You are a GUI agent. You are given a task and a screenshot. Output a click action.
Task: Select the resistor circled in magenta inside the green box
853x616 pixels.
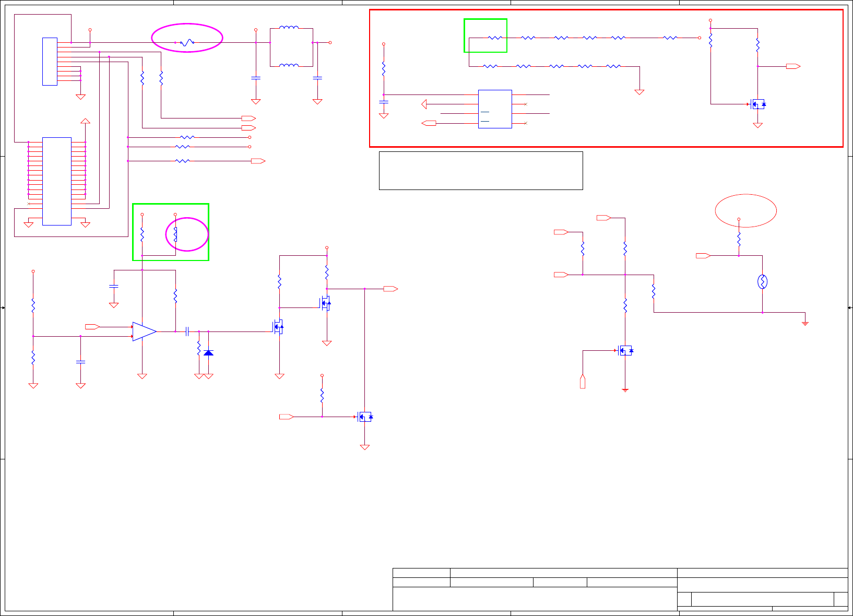[x=175, y=234]
